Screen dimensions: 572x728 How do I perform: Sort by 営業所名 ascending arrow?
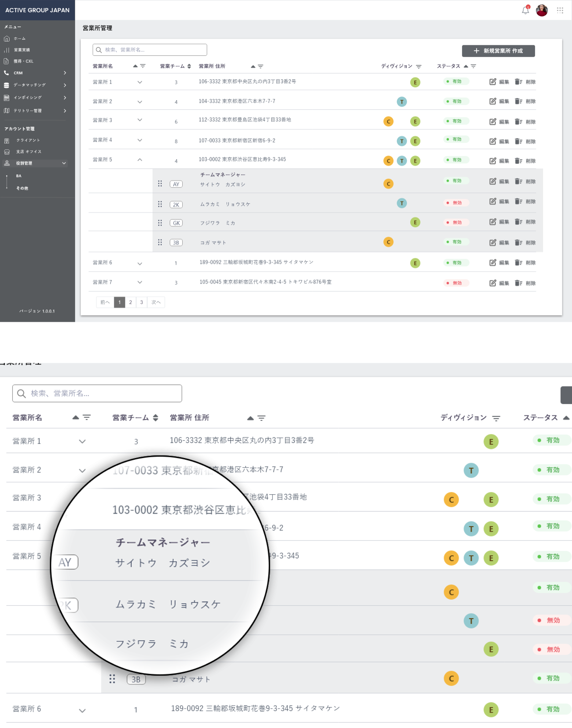tap(135, 66)
